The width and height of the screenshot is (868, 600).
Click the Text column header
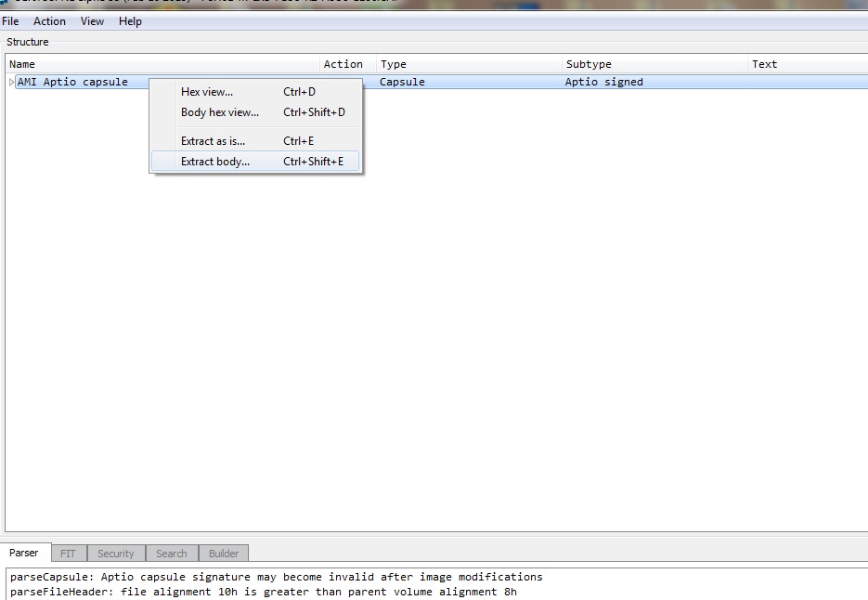[808, 64]
